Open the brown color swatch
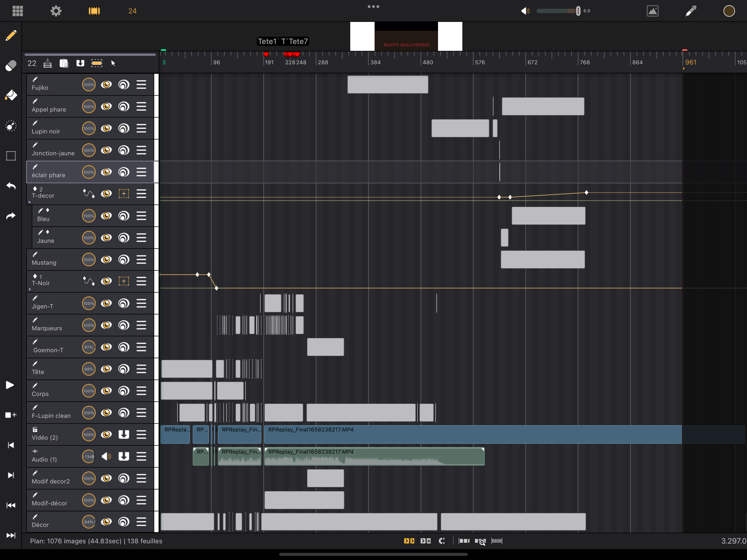Image resolution: width=747 pixels, height=560 pixels. click(x=729, y=11)
